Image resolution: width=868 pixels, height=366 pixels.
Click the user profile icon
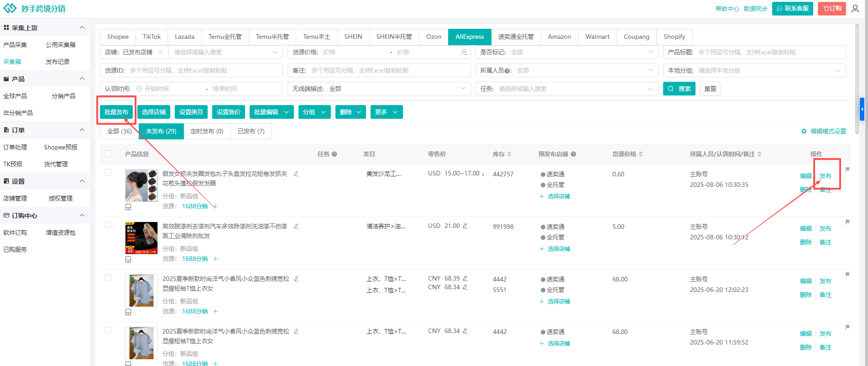(x=855, y=9)
